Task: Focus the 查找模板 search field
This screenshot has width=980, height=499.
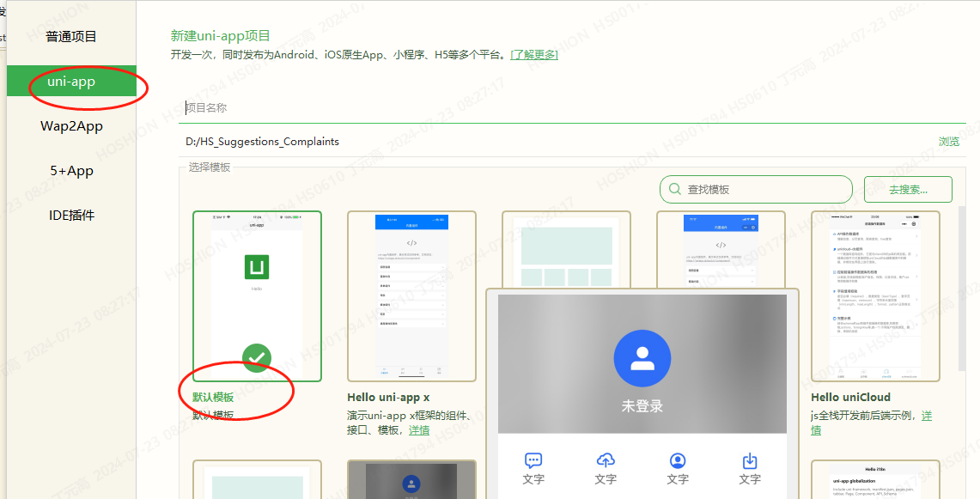Action: [x=756, y=189]
